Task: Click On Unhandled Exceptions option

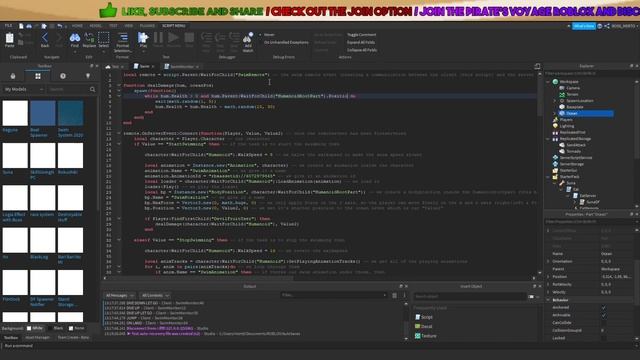Action: click(x=286, y=42)
